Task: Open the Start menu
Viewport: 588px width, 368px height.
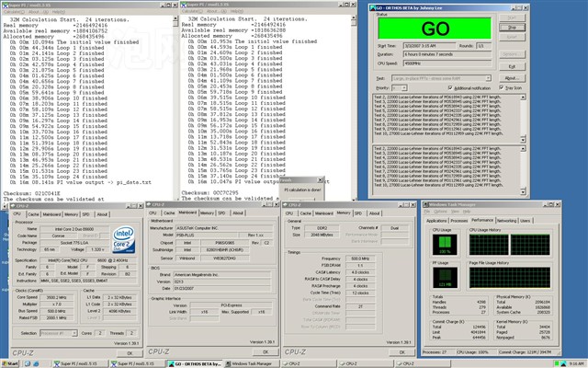Action: pos(10,363)
